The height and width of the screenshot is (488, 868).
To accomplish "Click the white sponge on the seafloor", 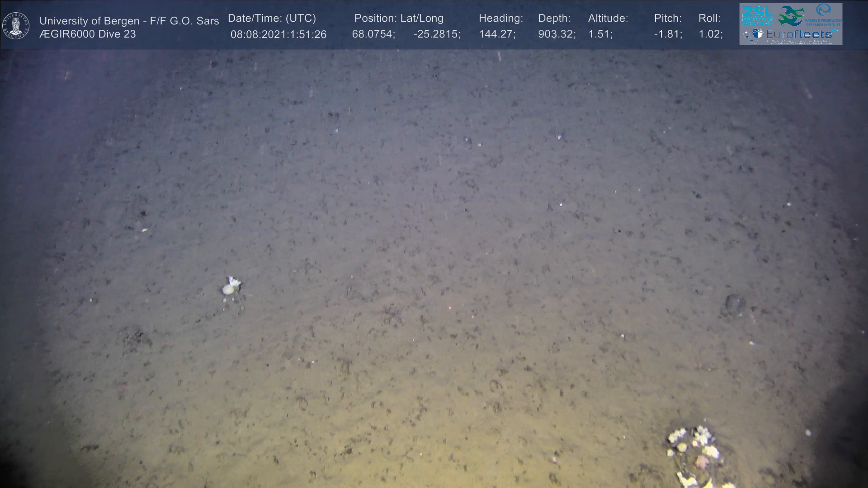I will [x=231, y=286].
